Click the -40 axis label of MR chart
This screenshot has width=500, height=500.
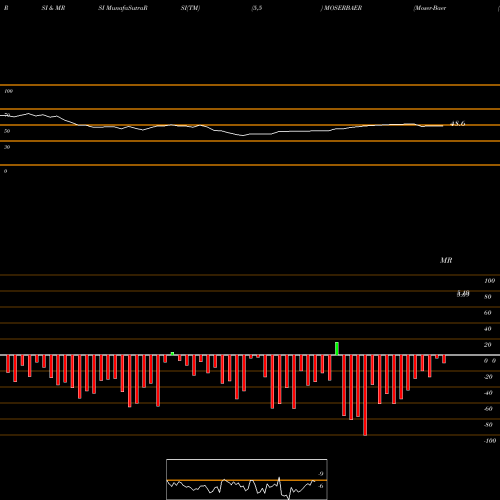point(488,393)
